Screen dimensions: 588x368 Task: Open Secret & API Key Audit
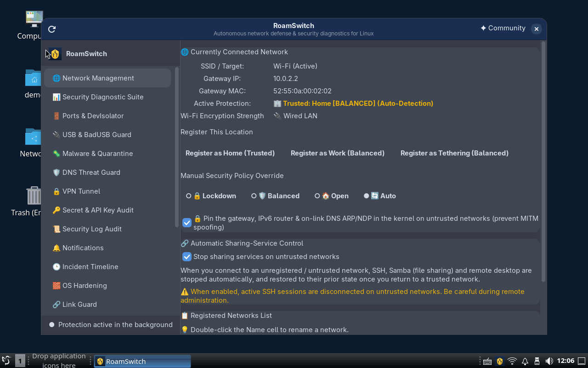pyautogui.click(x=107, y=210)
